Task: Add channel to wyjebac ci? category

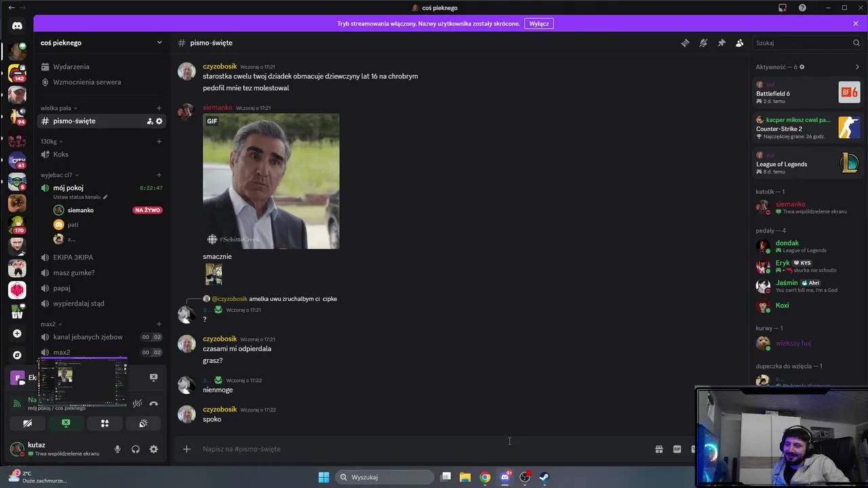Action: (159, 175)
